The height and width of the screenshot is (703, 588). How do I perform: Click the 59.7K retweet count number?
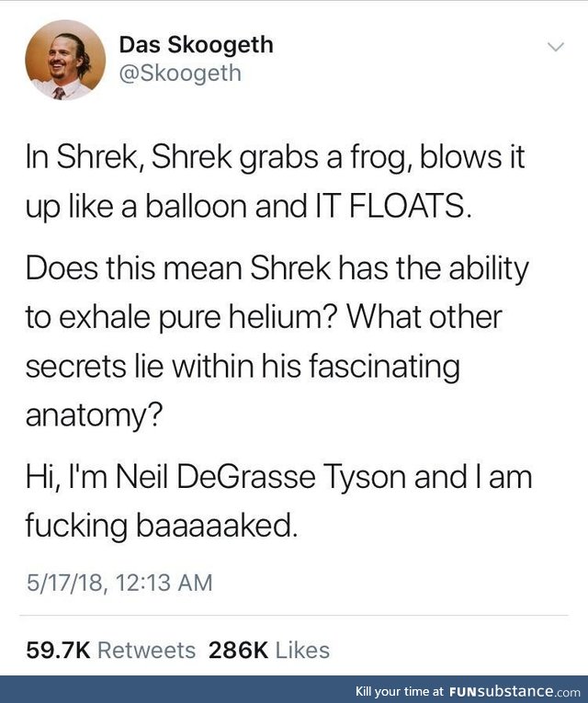pos(57,651)
